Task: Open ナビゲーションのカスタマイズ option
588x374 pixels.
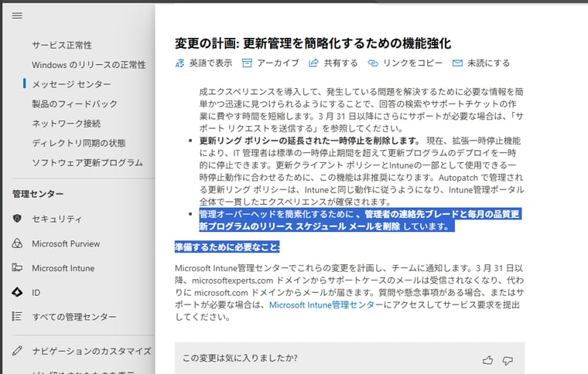Action: tap(91, 351)
